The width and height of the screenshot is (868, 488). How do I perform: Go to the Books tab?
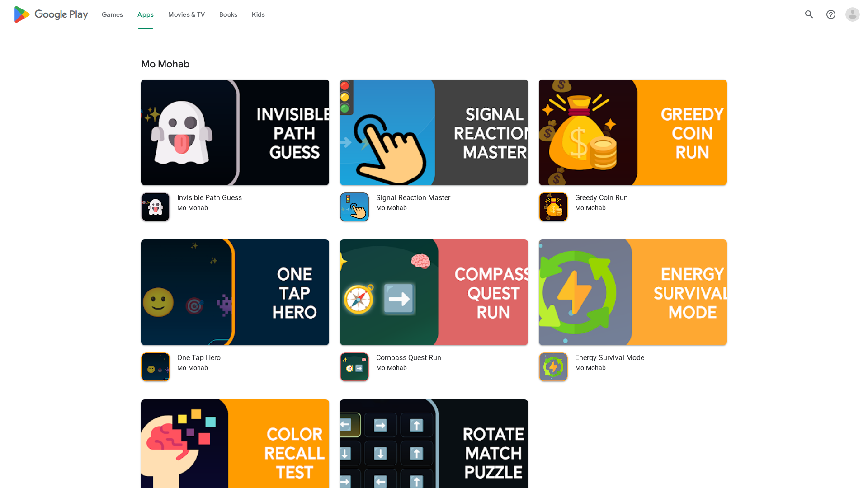point(228,14)
